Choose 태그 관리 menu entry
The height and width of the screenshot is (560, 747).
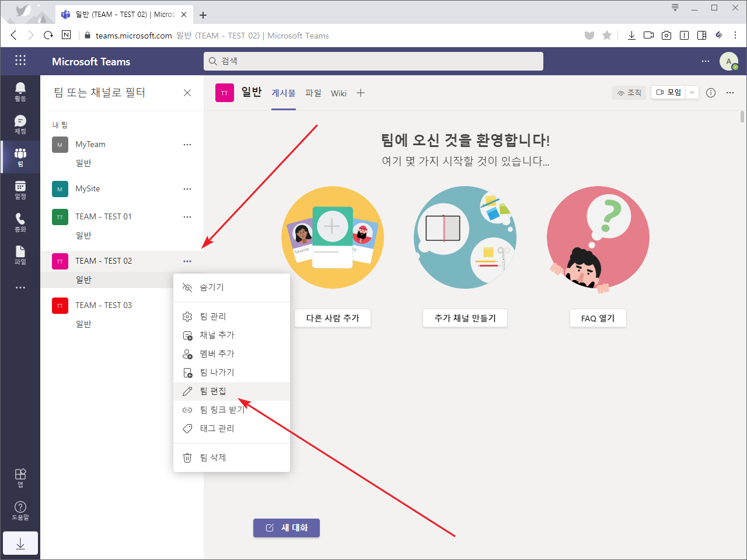coord(232,428)
